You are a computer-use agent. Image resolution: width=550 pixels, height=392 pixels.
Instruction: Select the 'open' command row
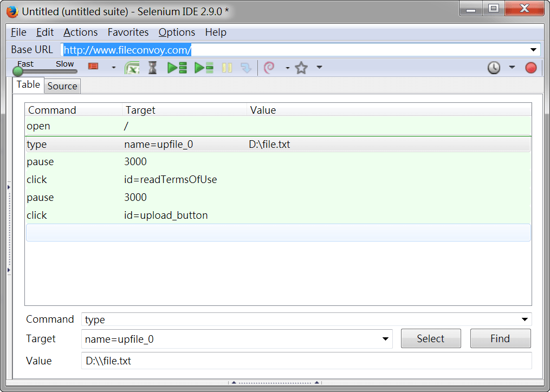[278, 126]
